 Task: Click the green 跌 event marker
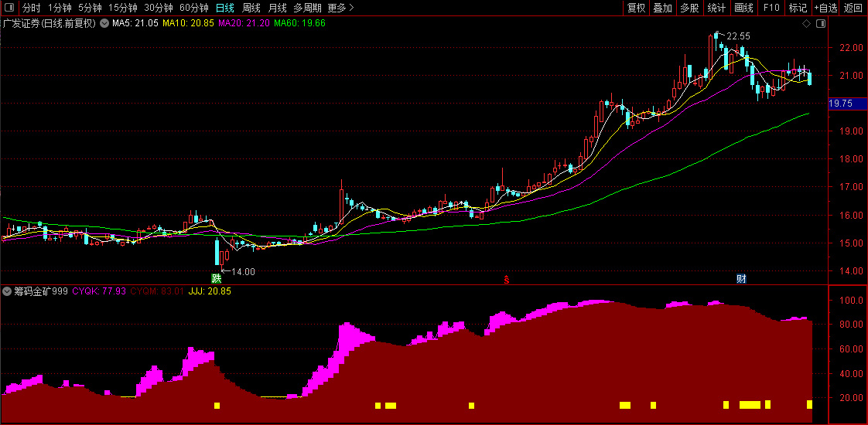point(215,278)
